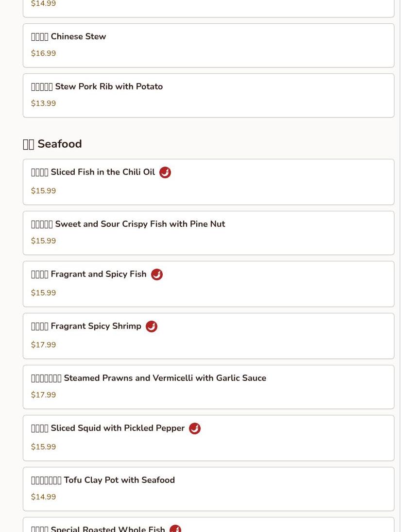
Task: Click the spicy chili icon beside Sliced Fish in the Chili Oil
Action: (x=165, y=172)
